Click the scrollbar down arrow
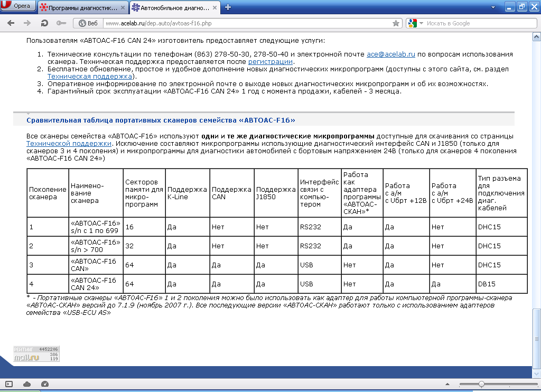The height and width of the screenshot is (392, 541). click(537, 374)
